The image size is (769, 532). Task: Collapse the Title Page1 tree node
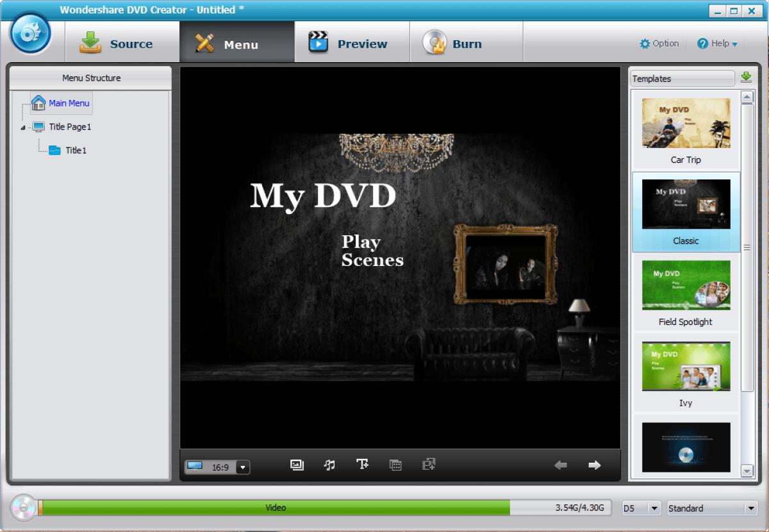[23, 127]
